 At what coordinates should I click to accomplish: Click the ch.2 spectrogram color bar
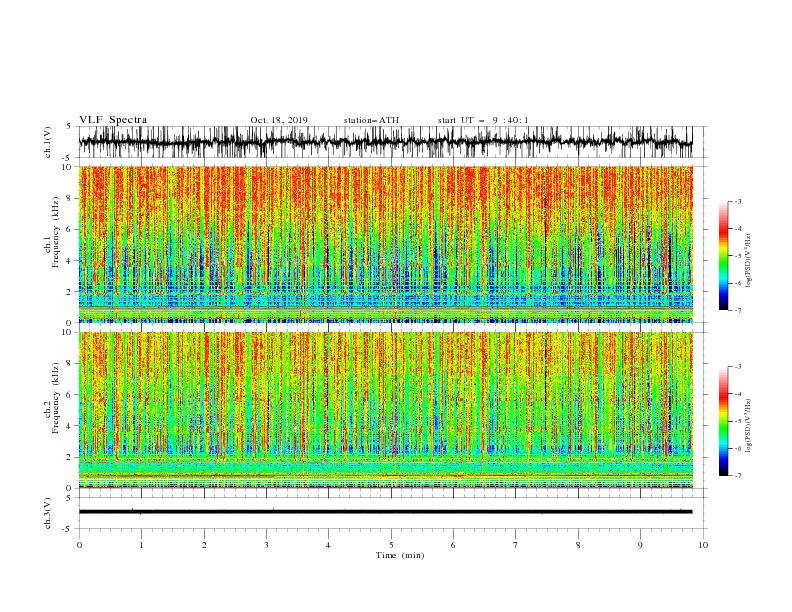click(723, 421)
